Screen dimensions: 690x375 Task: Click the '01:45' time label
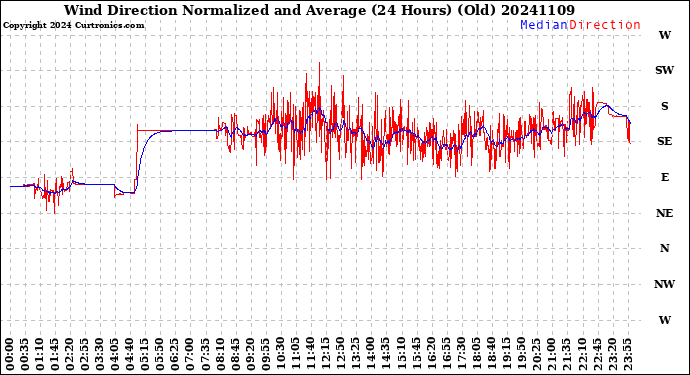click(x=55, y=354)
